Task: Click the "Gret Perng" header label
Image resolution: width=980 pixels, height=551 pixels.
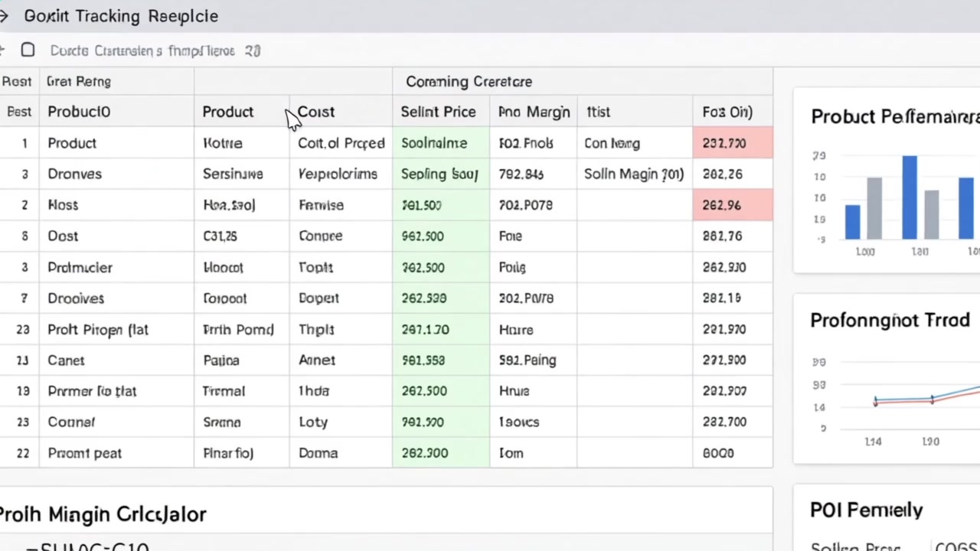Action: pyautogui.click(x=79, y=81)
